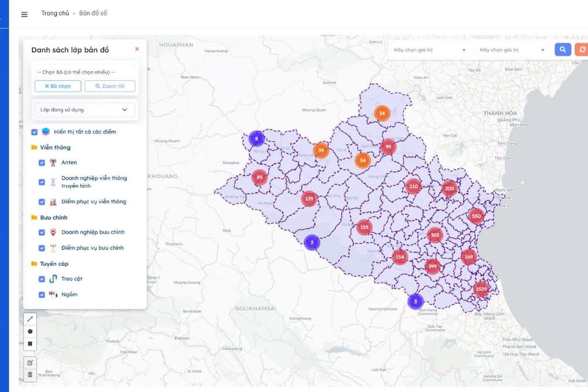Click the Bỏ chọn button
The image size is (588, 392).
(x=57, y=86)
